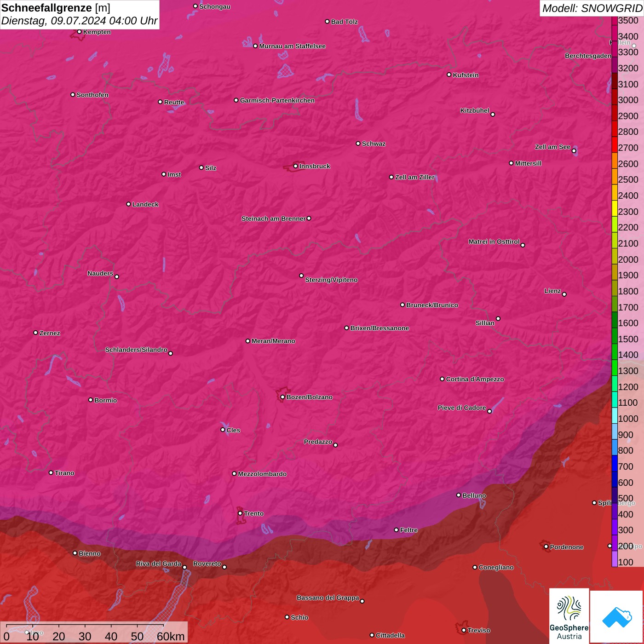Click the 'Pordenone' label
Screen dimensions: 644x644
coord(567,547)
